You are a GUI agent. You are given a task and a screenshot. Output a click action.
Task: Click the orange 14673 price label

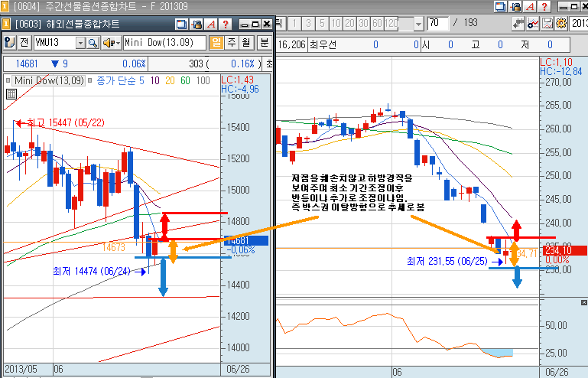(114, 247)
